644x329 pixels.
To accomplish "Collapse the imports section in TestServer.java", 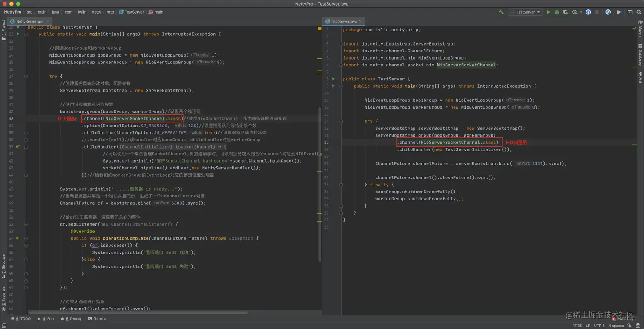I will click(x=341, y=44).
